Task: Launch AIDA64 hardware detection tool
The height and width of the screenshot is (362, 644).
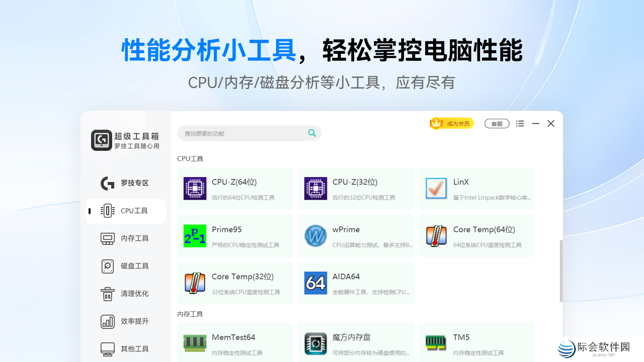Action: pyautogui.click(x=355, y=283)
